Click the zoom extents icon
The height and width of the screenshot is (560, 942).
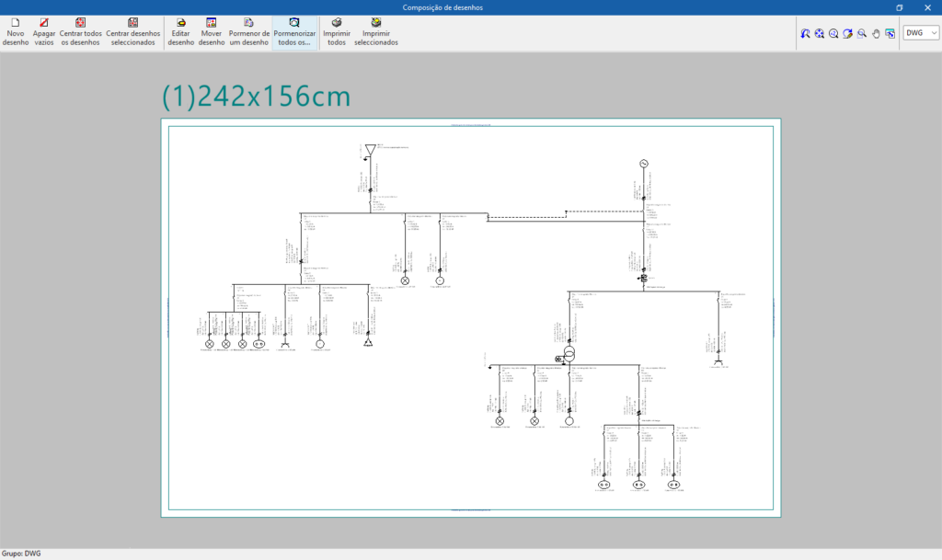tap(819, 33)
